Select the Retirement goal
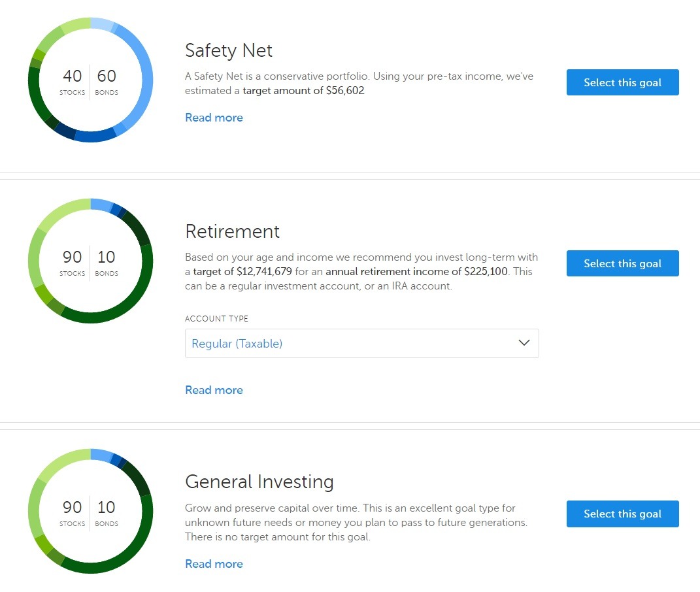This screenshot has width=700, height=592. 622,263
